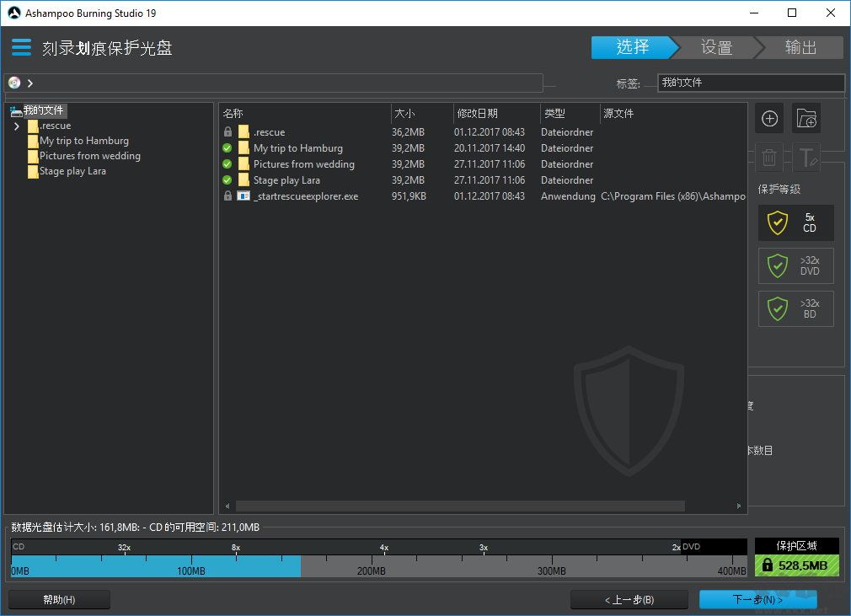This screenshot has height=616, width=851.
Task: Expand the .rescue folder in tree
Action: 17,126
